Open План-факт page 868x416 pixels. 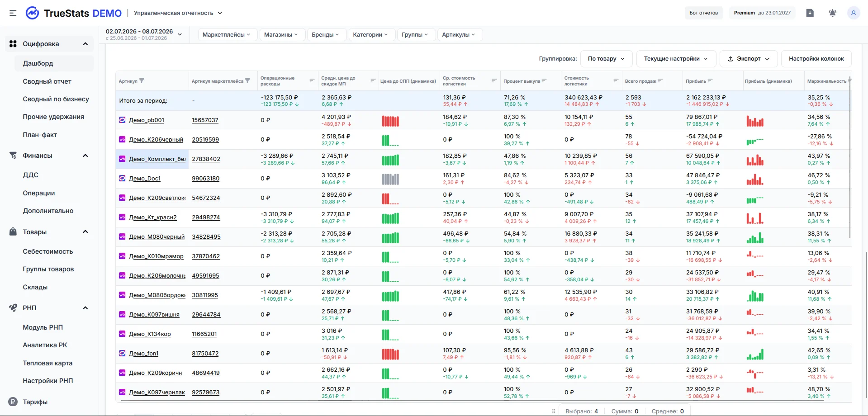tap(40, 135)
